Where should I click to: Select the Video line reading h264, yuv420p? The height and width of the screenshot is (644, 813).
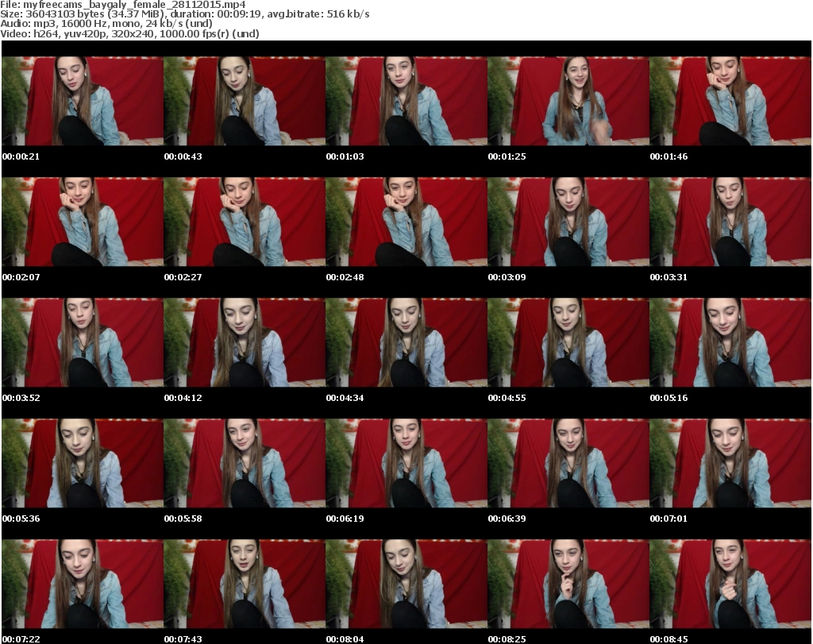click(129, 33)
